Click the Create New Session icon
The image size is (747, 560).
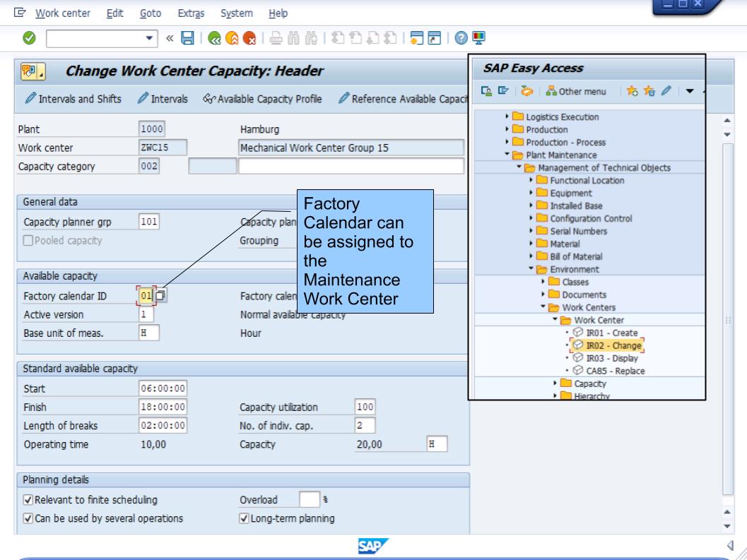(416, 38)
